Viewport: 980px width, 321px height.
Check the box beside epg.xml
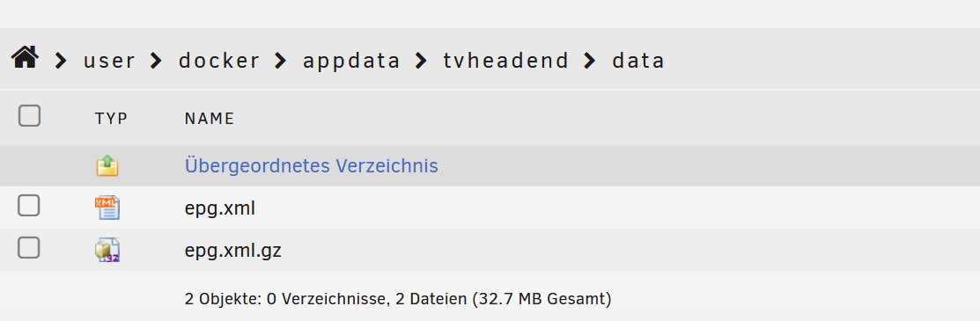tap(29, 206)
